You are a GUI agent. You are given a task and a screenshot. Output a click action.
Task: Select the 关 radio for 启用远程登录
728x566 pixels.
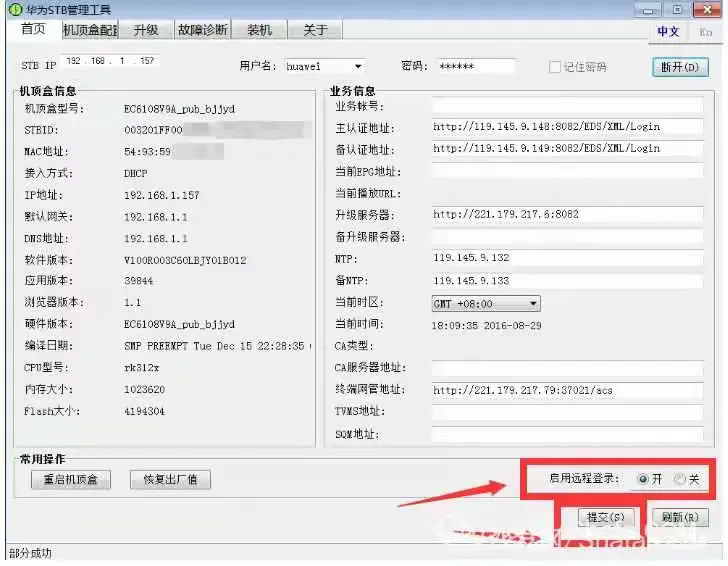(x=680, y=479)
